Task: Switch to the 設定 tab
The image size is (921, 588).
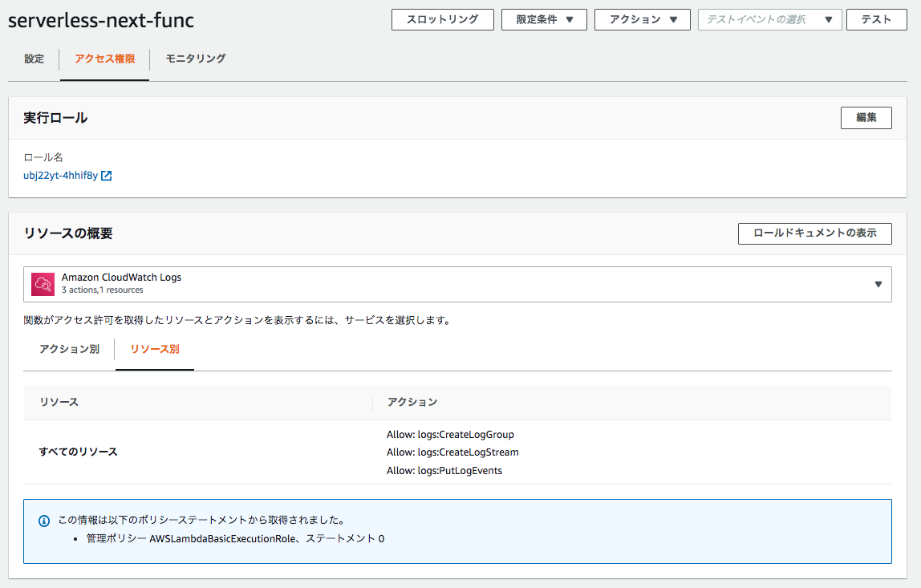Action: pos(33,59)
